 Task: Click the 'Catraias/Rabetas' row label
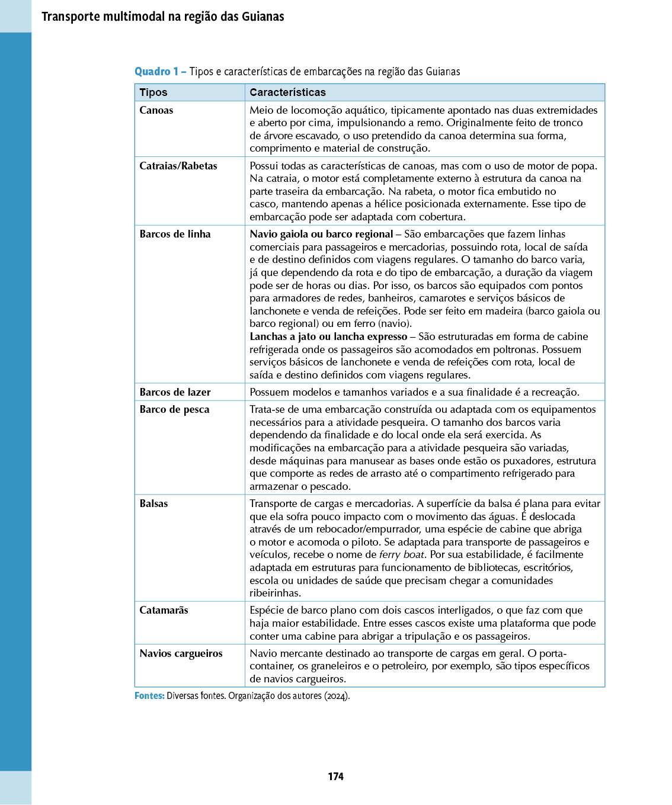[178, 166]
